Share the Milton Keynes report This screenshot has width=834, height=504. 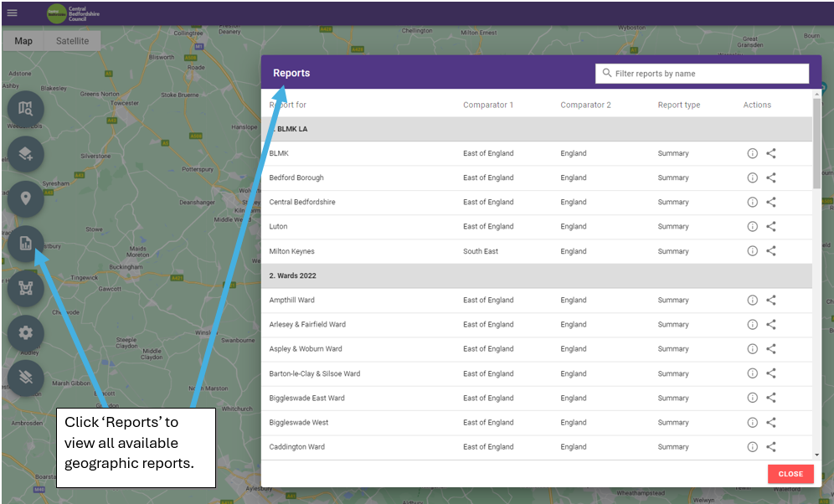tap(770, 251)
